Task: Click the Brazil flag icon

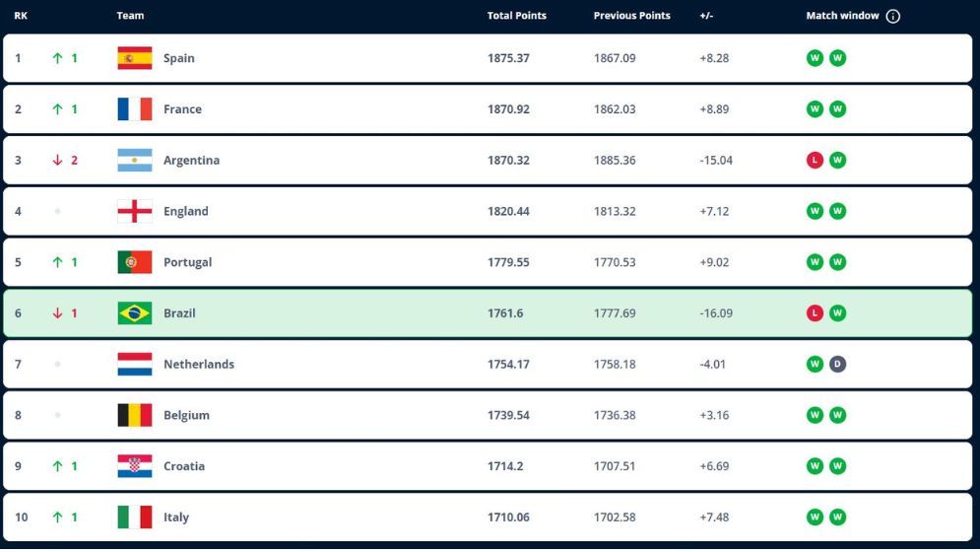Action: tap(135, 313)
